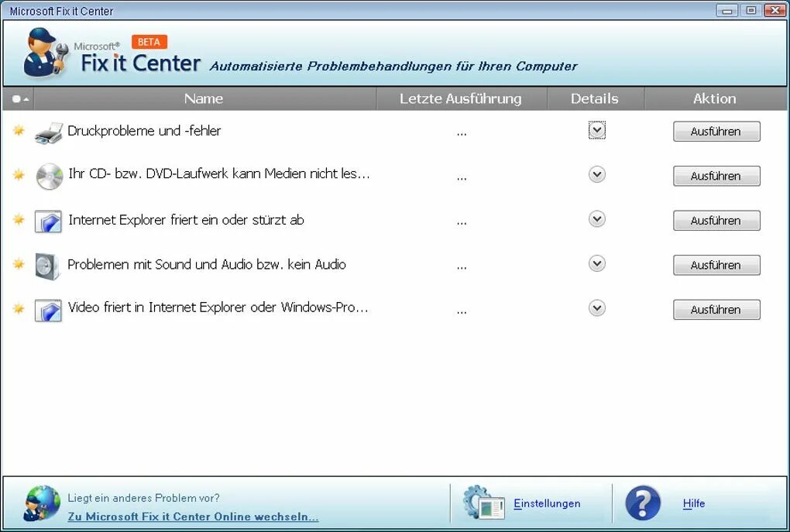This screenshot has height=532, width=790.
Task: Click the globe mechanic icon in the footer
Action: tap(41, 503)
